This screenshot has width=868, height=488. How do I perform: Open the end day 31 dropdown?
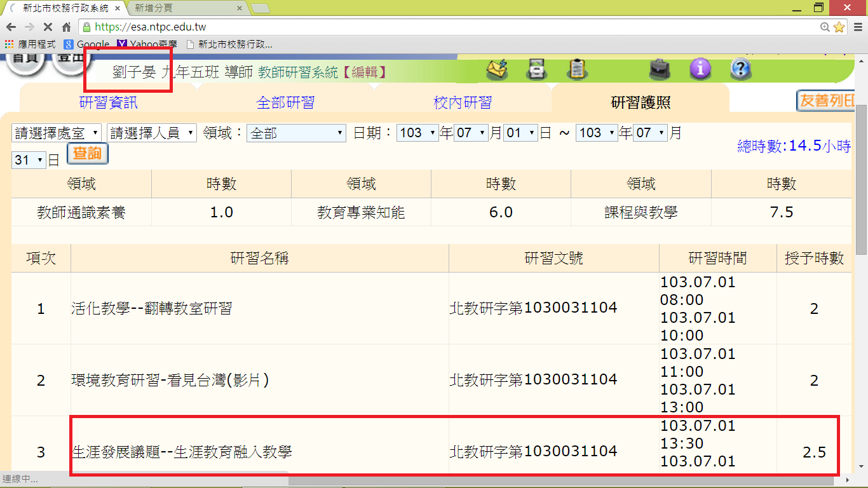(x=29, y=159)
